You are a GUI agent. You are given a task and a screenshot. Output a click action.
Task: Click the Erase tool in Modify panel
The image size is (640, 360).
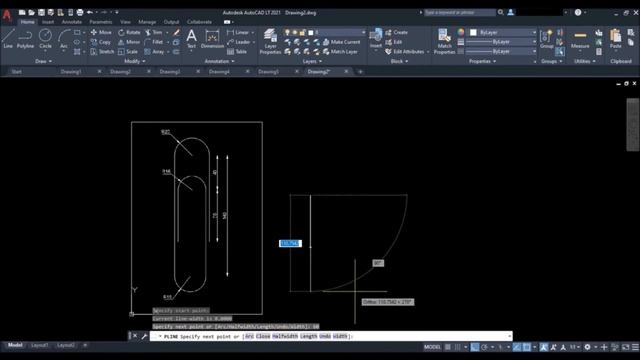pyautogui.click(x=176, y=32)
